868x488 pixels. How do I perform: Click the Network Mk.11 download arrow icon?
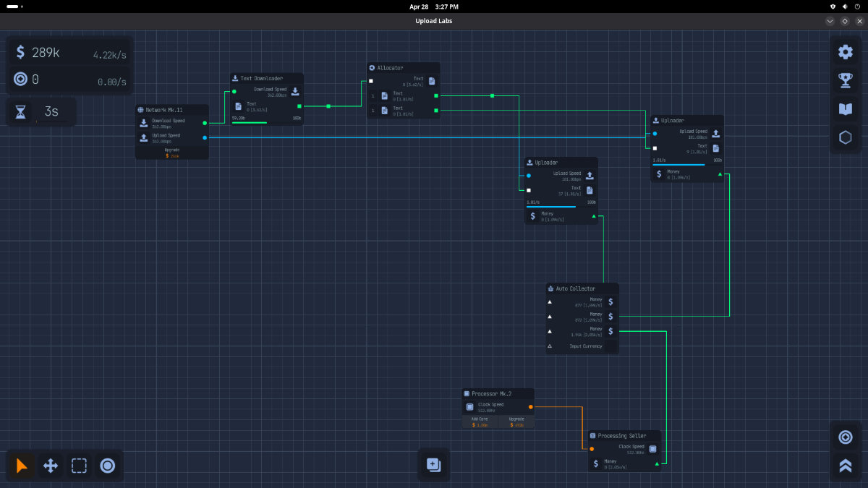click(144, 123)
